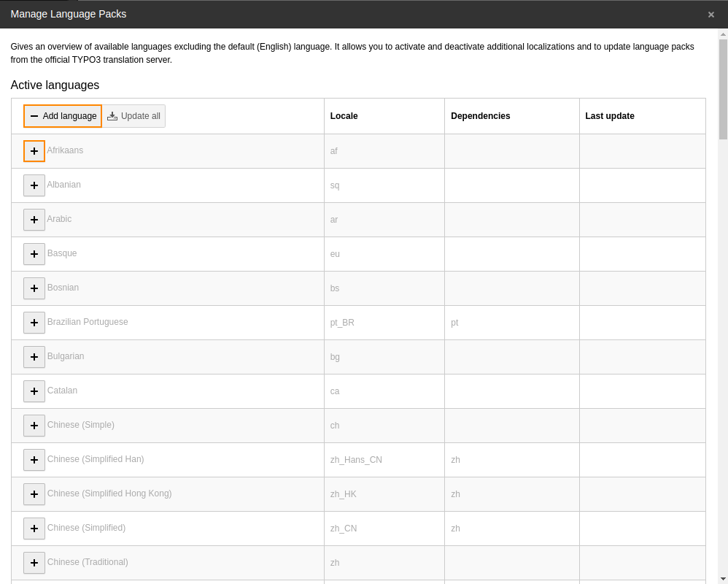The width and height of the screenshot is (728, 584).
Task: Add Arabic using its plus button
Action: [34, 220]
